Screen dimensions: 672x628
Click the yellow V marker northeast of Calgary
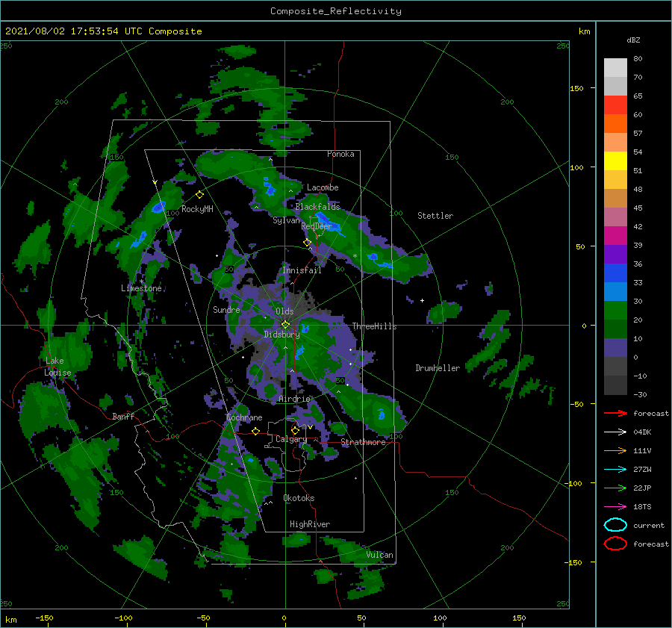(310, 427)
